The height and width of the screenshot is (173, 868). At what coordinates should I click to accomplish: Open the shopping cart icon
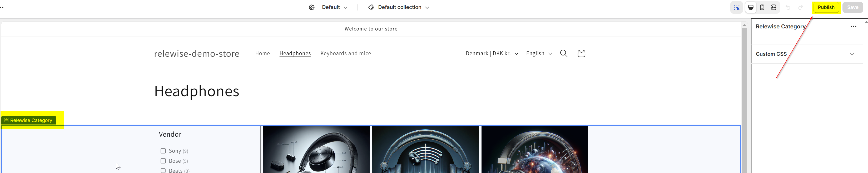(x=581, y=54)
